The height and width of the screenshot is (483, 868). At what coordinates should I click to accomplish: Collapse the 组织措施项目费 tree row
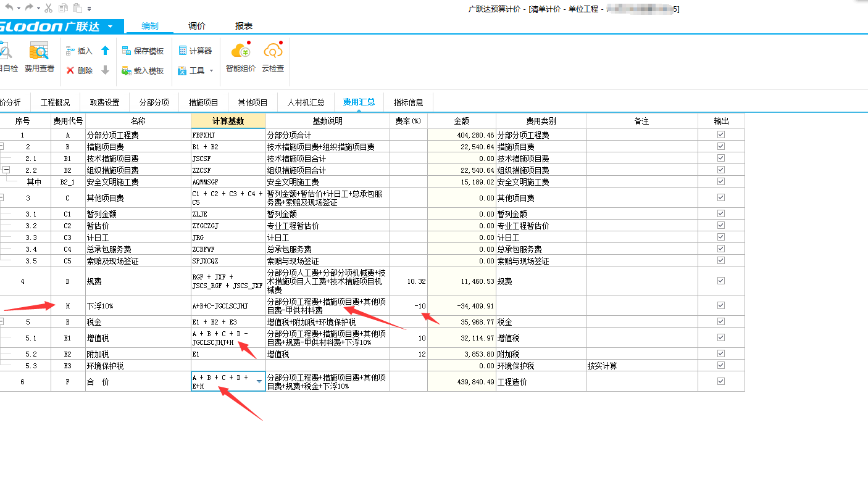coord(7,170)
